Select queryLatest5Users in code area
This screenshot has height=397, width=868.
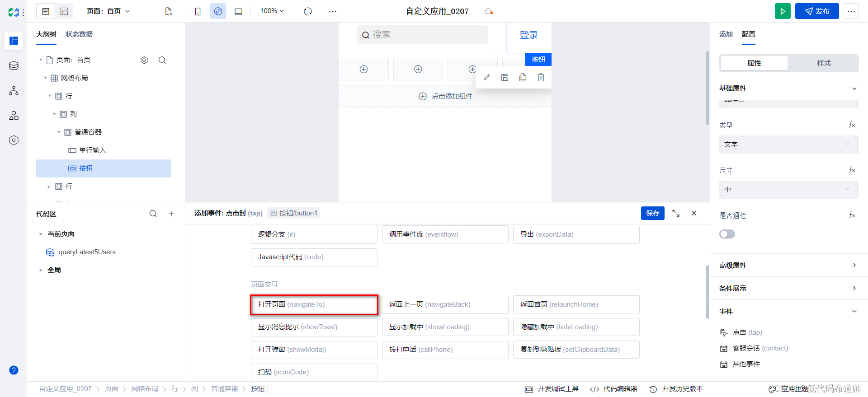point(87,252)
